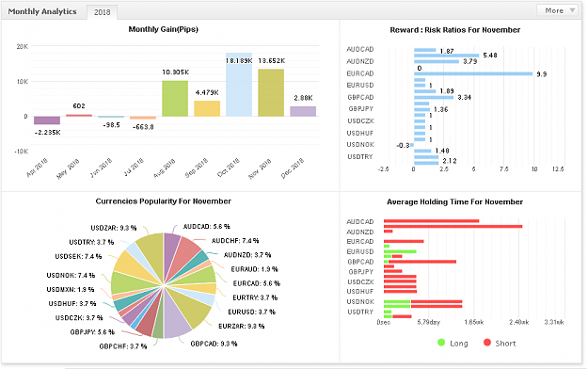Click the Reward : Risk Ratios For November title
Image resolution: width=588 pixels, height=369 pixels.
point(454,30)
